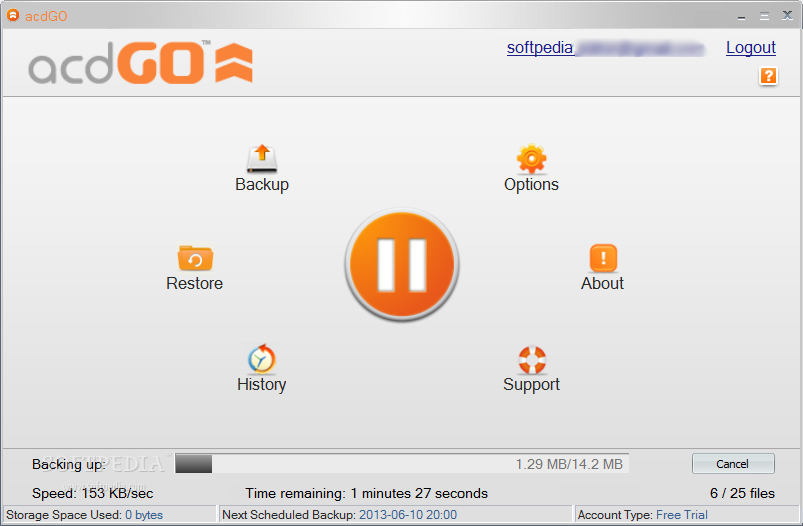
Task: Click the Backing up: label
Action: (x=69, y=464)
